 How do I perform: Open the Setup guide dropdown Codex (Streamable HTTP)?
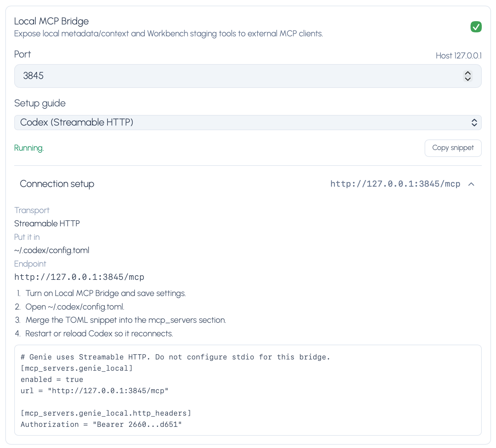pyautogui.click(x=248, y=123)
